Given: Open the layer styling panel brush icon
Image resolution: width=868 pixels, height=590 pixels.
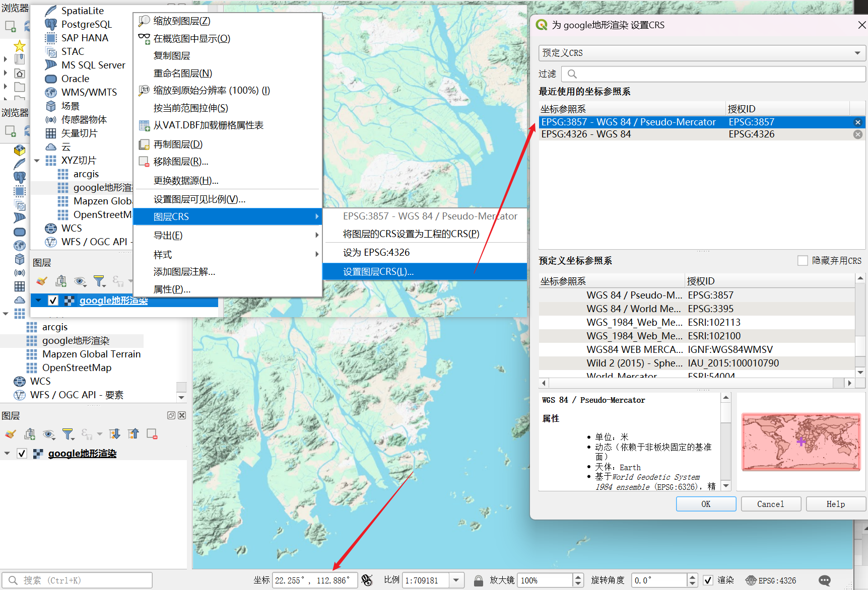Looking at the screenshot, I should coord(10,434).
